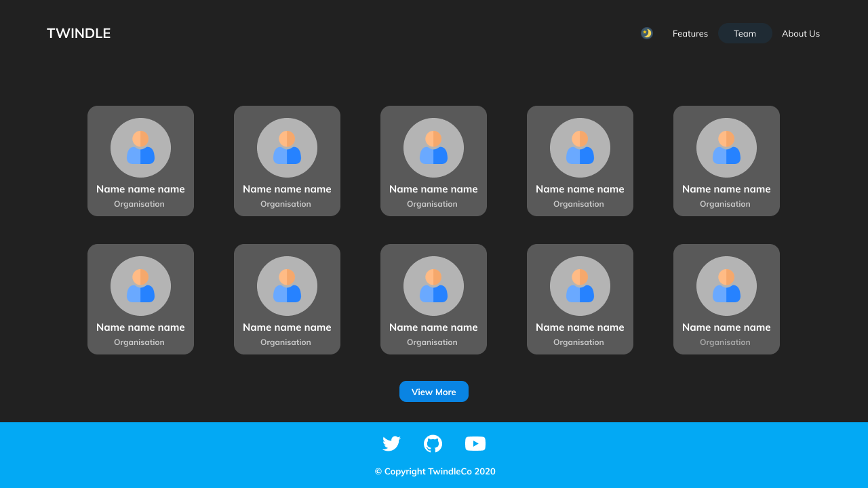Toggle dark mode with the moon icon
Screen dimensions: 868x488
647,33
